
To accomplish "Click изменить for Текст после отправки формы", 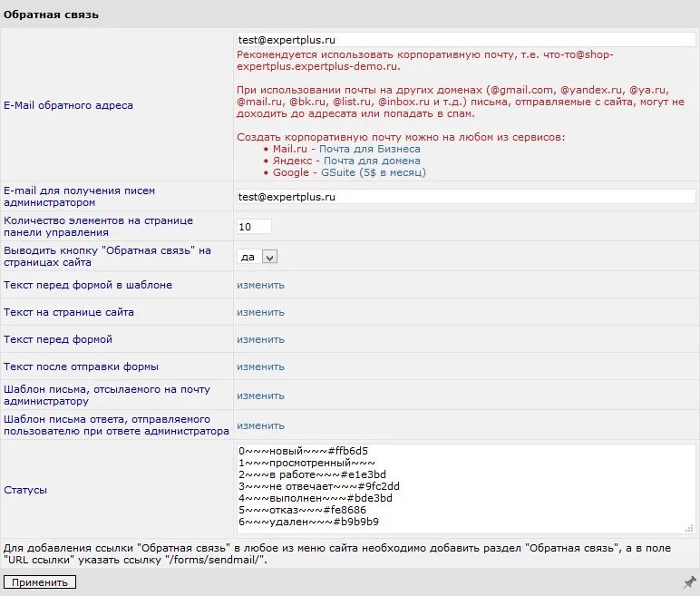I will (261, 366).
